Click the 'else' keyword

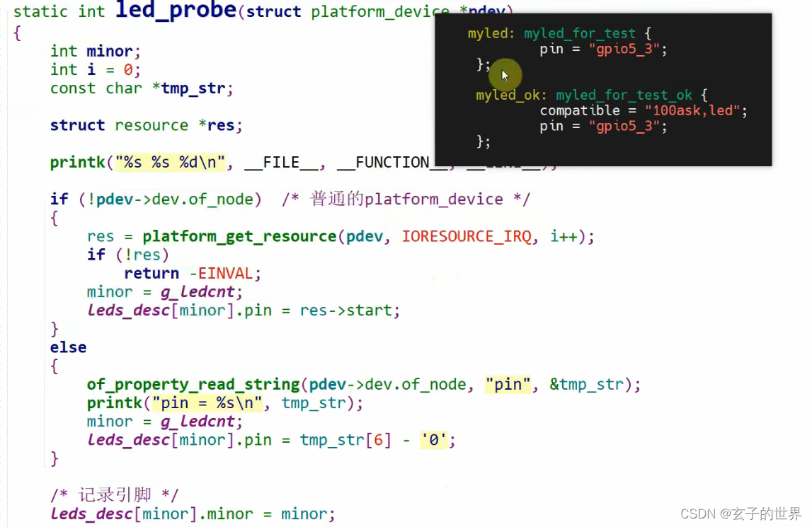[x=69, y=347]
